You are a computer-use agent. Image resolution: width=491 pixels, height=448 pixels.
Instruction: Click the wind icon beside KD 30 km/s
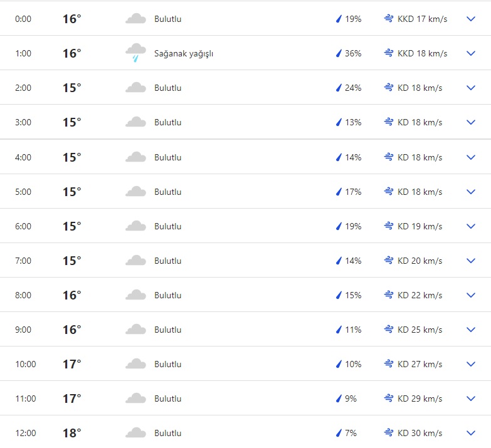click(389, 433)
